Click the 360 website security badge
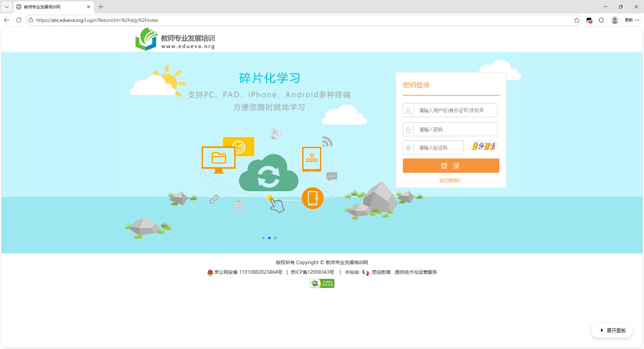 point(322,284)
